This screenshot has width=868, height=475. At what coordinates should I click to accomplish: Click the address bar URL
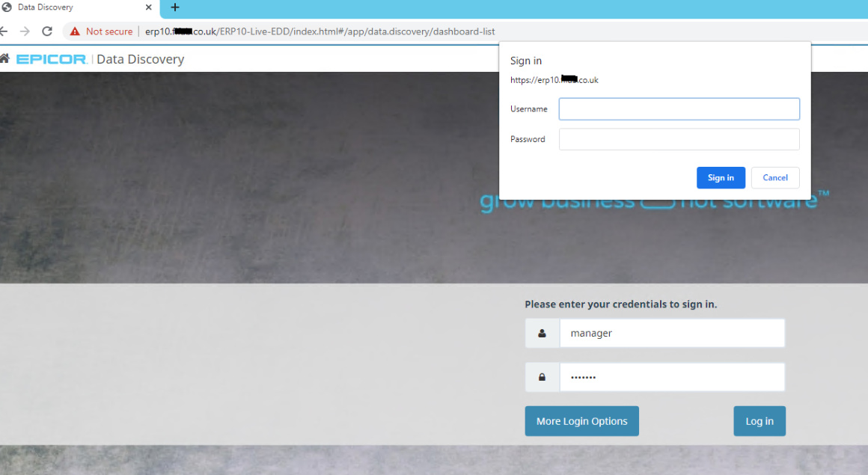click(320, 31)
